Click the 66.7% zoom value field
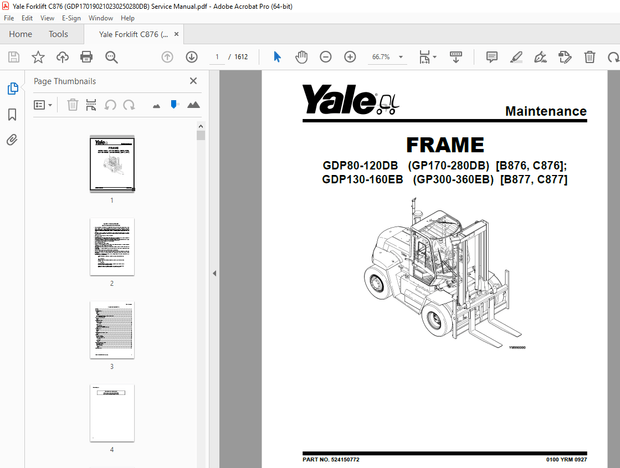This screenshot has width=620, height=468. click(x=381, y=57)
